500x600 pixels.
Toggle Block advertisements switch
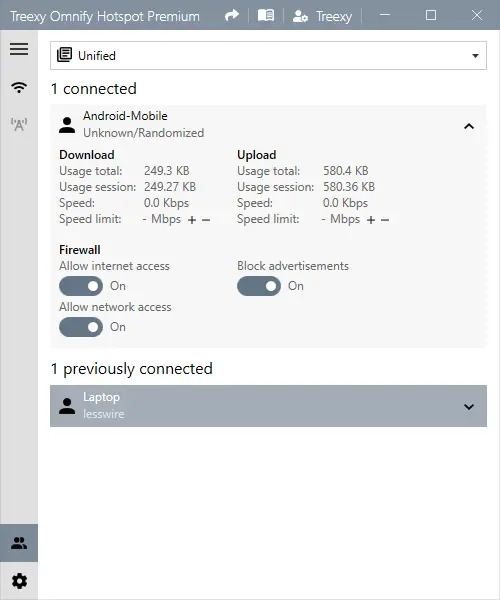(259, 286)
